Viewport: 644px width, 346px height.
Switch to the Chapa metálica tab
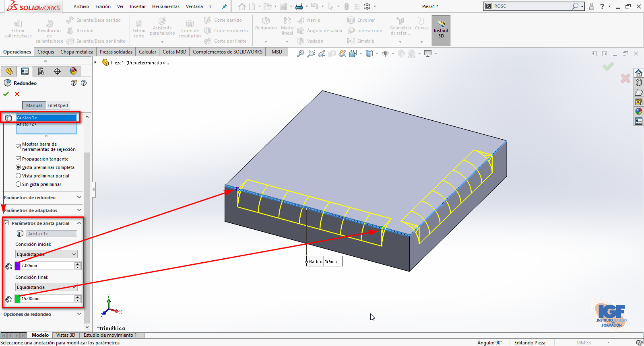(x=76, y=52)
